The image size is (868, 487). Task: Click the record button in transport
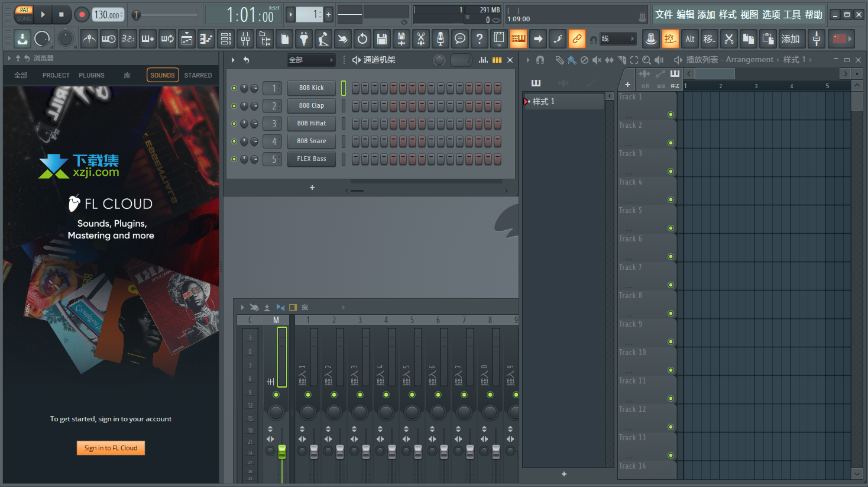click(82, 15)
